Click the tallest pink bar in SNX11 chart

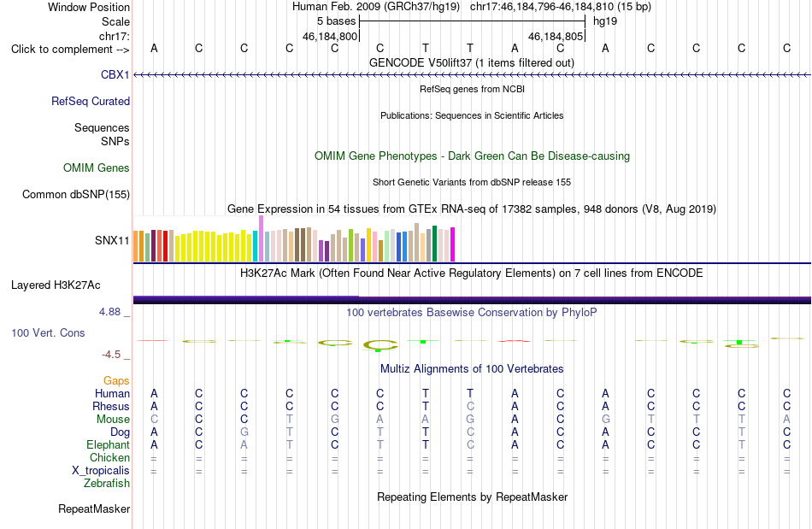point(261,238)
